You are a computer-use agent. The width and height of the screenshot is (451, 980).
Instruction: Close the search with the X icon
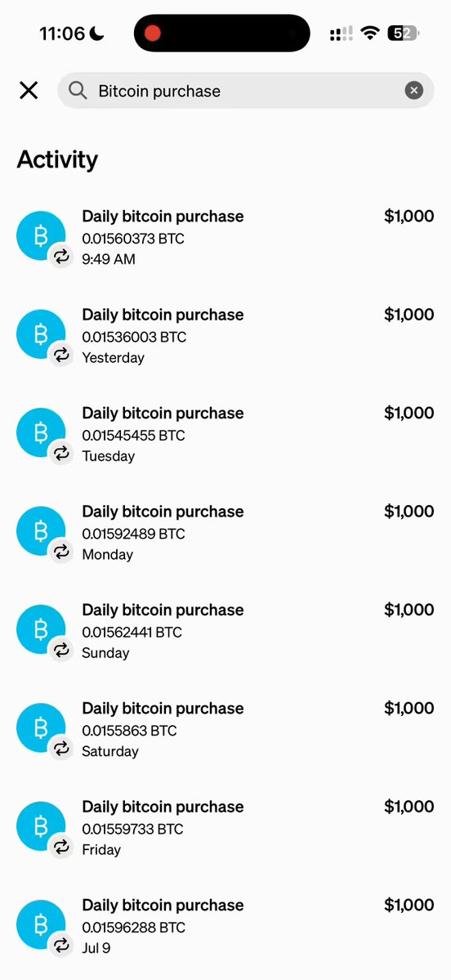tap(29, 91)
